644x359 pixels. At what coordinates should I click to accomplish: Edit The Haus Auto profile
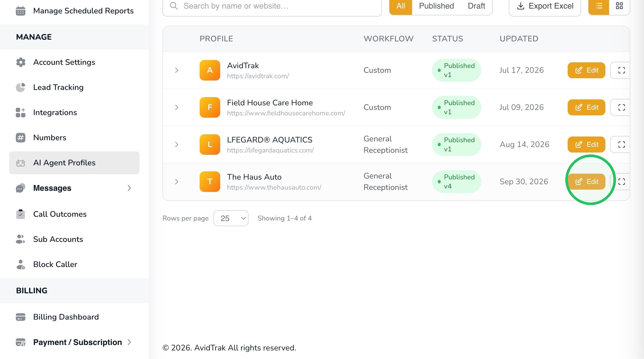pyautogui.click(x=587, y=182)
